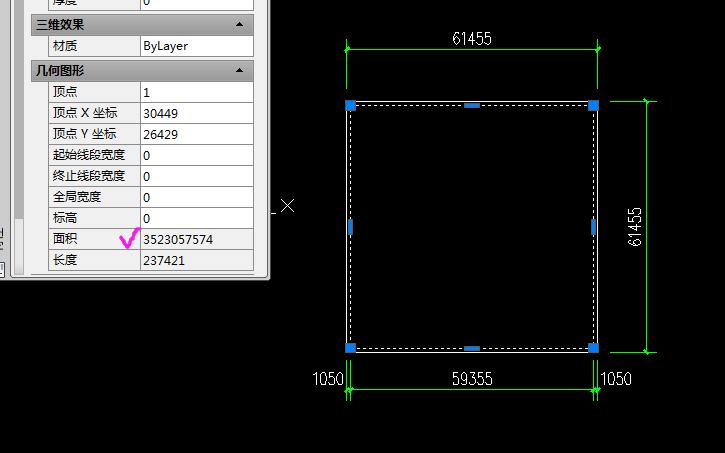The image size is (725, 453).
Task: Edit the 顶点 Y 坐标 value 26429
Action: [197, 134]
